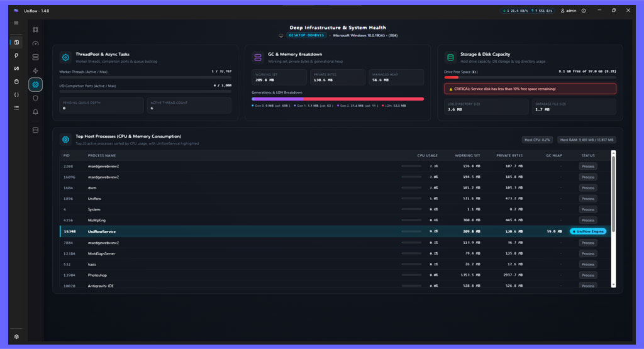Viewport: 644px width, 349px height.
Task: Open the admin user menu
Action: pos(569,11)
